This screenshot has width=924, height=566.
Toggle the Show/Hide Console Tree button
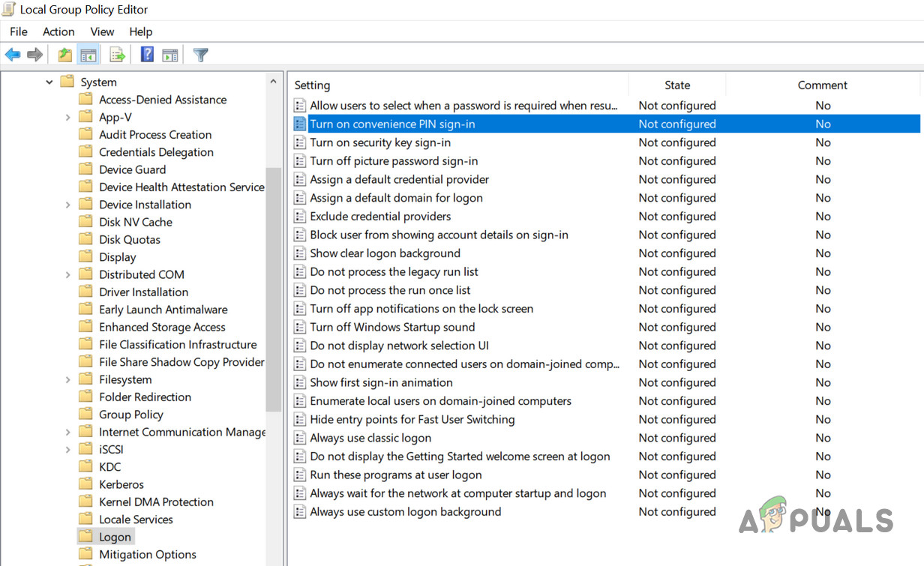88,55
